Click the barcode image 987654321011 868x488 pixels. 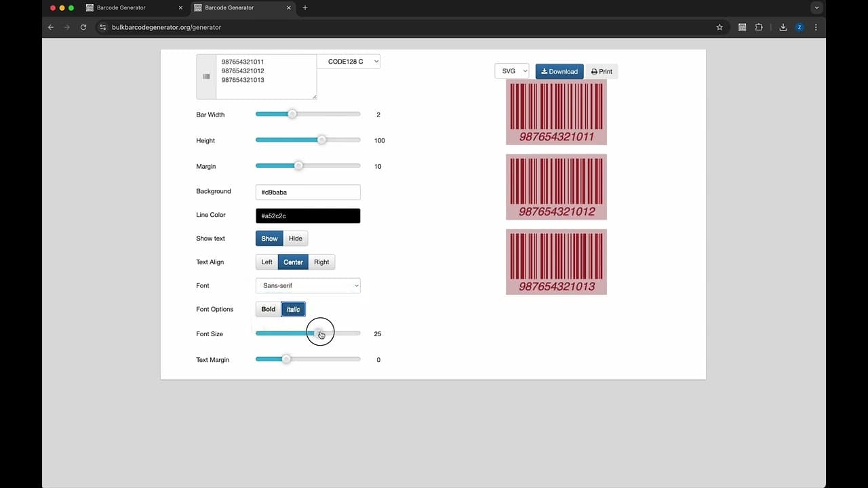[x=556, y=112]
